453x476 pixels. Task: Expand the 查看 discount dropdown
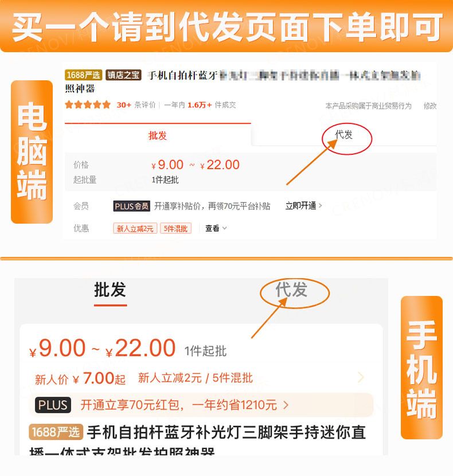(216, 228)
